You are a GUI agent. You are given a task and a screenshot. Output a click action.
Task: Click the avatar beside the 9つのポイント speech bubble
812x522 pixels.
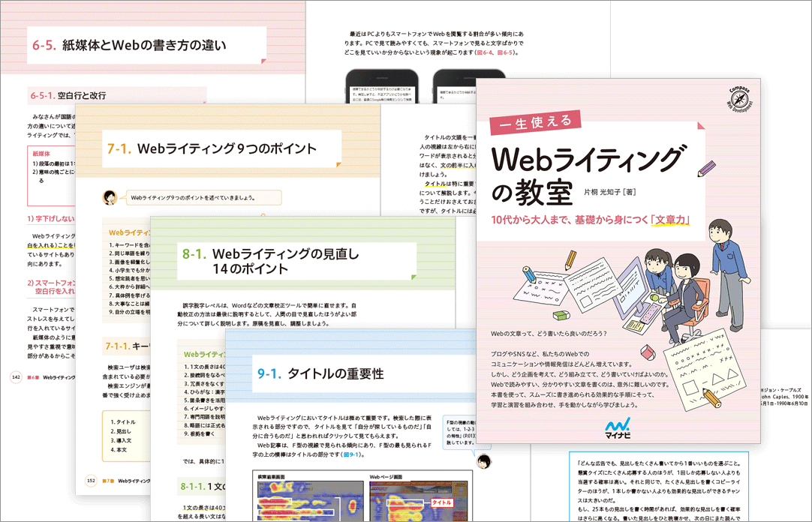(x=110, y=197)
